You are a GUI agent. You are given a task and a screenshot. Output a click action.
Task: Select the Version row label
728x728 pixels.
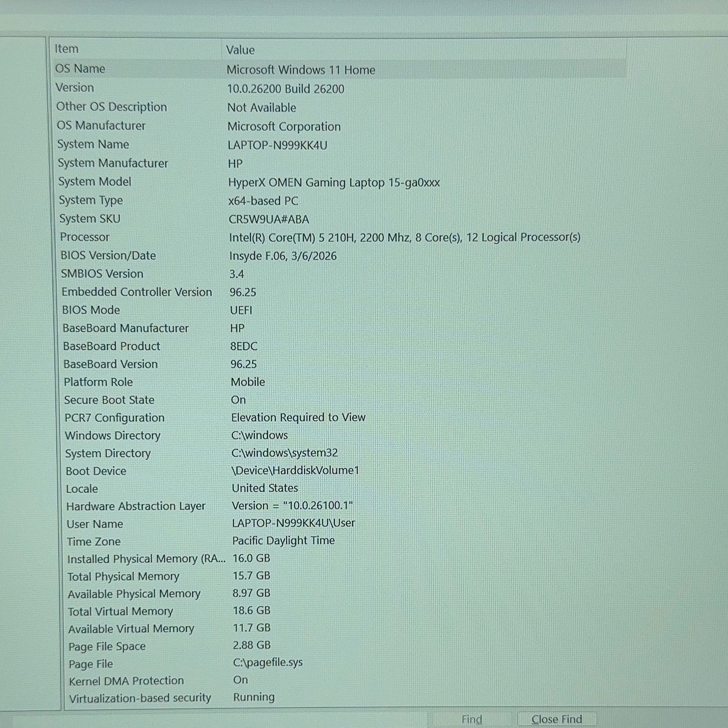tap(75, 88)
